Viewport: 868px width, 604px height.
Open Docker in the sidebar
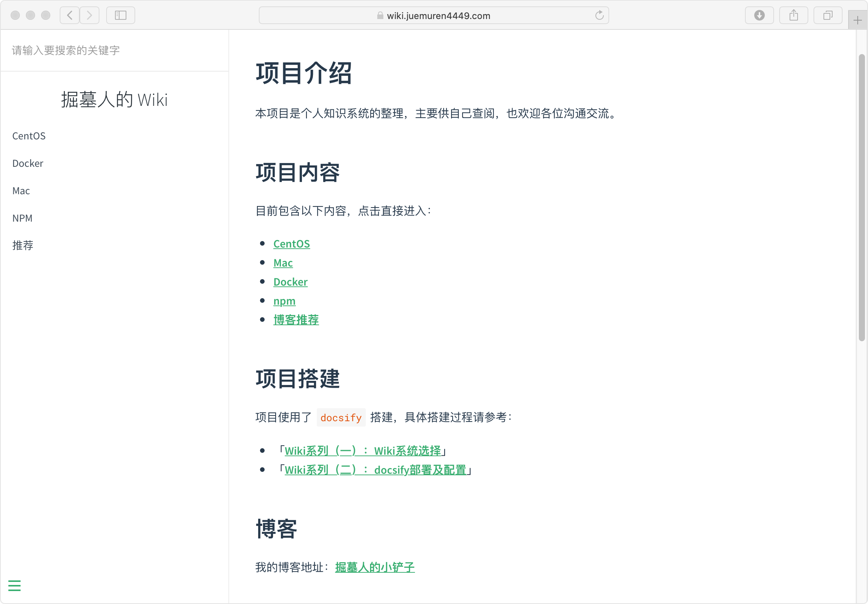28,163
